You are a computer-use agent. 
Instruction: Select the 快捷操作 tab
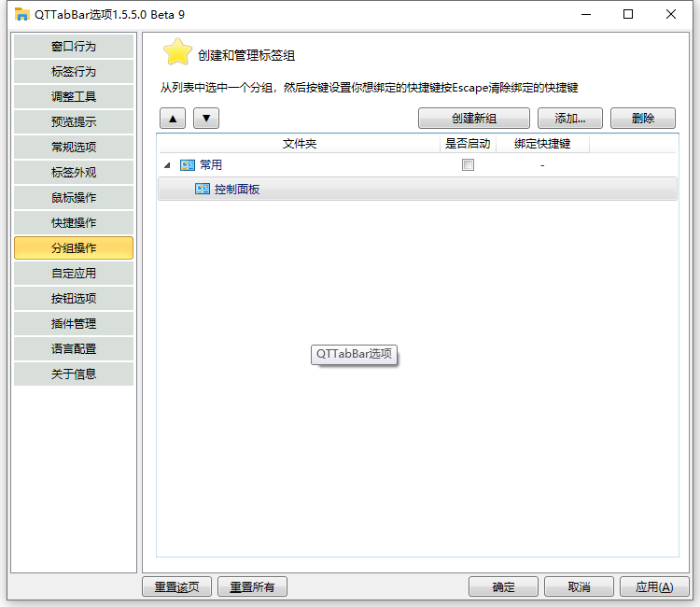click(74, 223)
